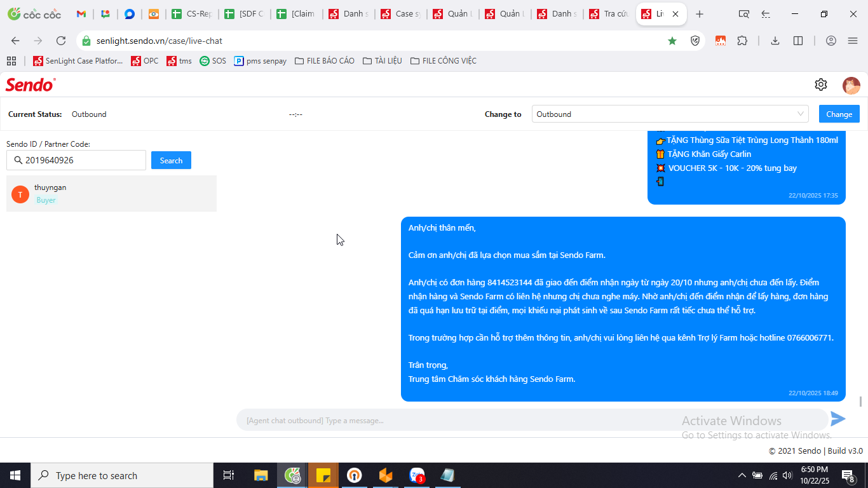868x488 pixels.
Task: Switch to the Tra cứu tab
Action: pyautogui.click(x=609, y=14)
